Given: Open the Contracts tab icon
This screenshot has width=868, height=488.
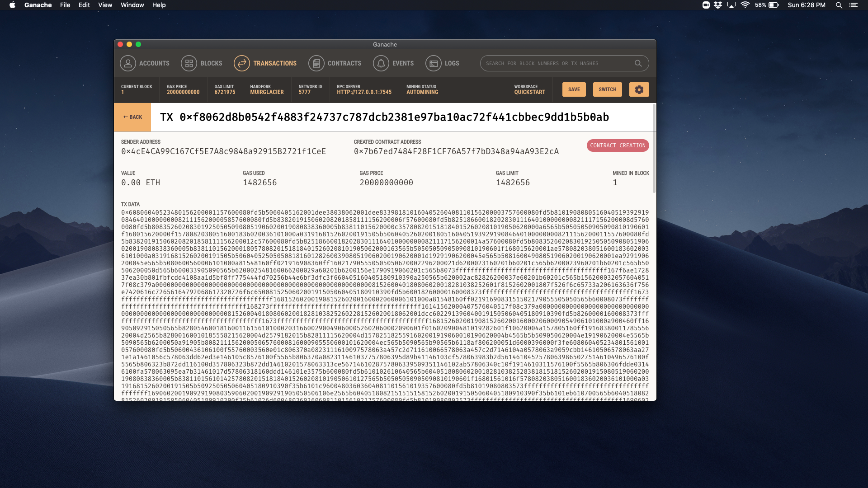Looking at the screenshot, I should [x=316, y=63].
